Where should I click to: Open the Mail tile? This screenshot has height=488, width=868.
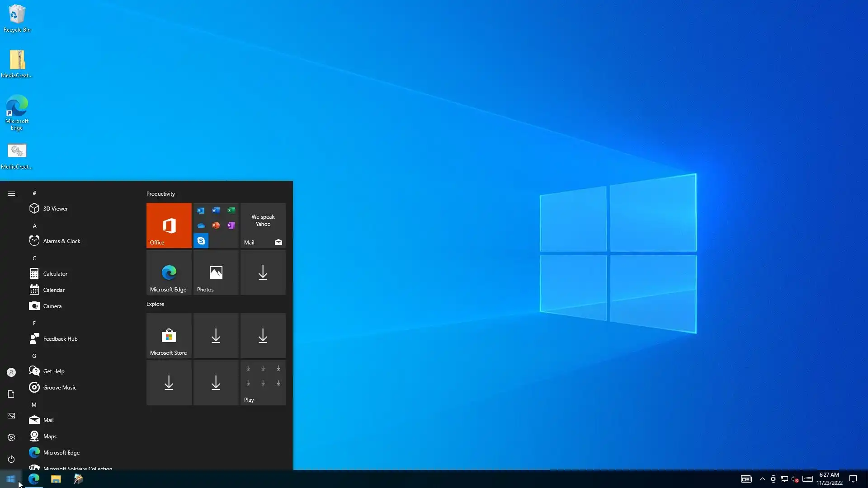[x=263, y=225]
